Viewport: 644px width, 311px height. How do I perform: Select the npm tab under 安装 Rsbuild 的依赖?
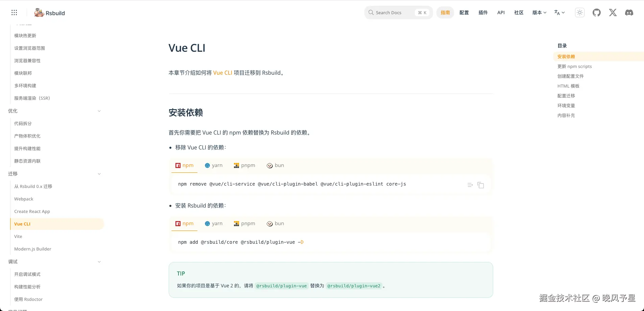coord(184,223)
